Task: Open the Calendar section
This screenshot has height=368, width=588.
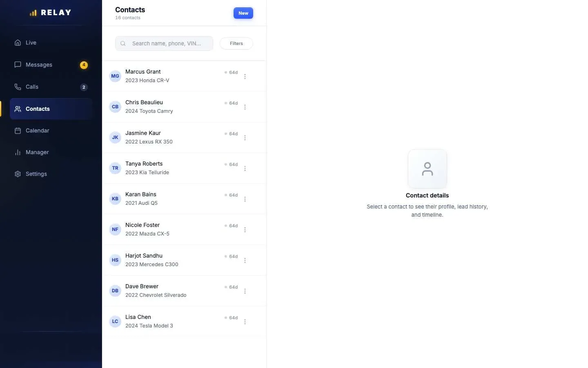Action: 51,130
